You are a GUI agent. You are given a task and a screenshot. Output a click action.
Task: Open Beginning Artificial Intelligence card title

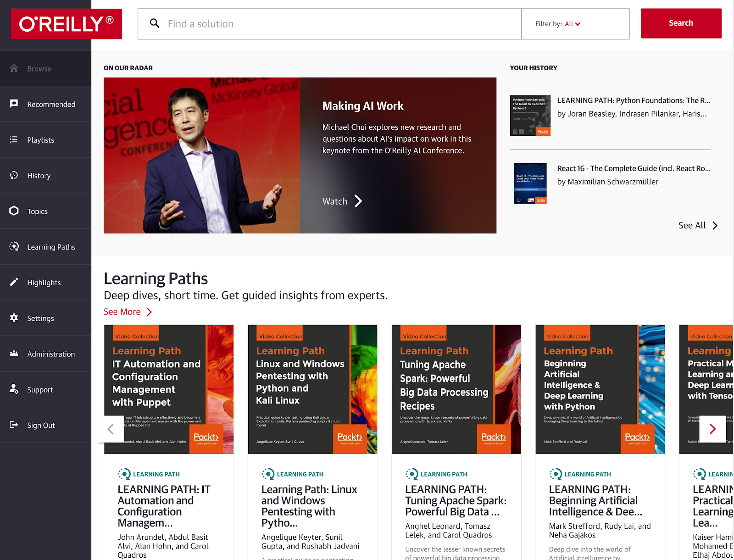pos(595,500)
